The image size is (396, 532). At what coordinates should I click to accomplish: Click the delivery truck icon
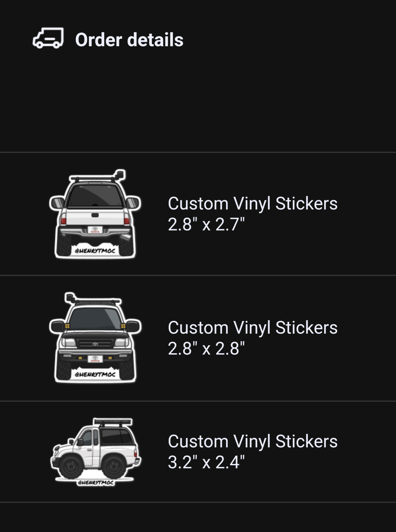(x=48, y=38)
